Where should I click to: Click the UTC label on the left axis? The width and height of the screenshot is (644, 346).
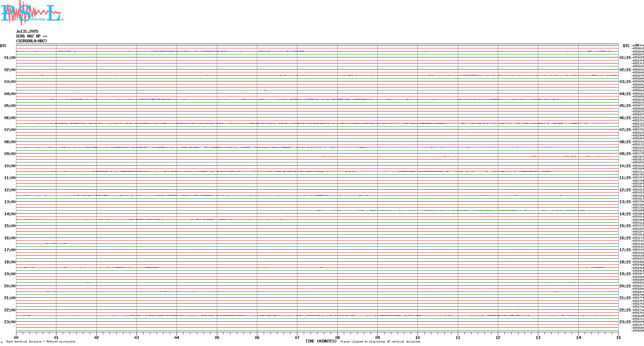3,46
